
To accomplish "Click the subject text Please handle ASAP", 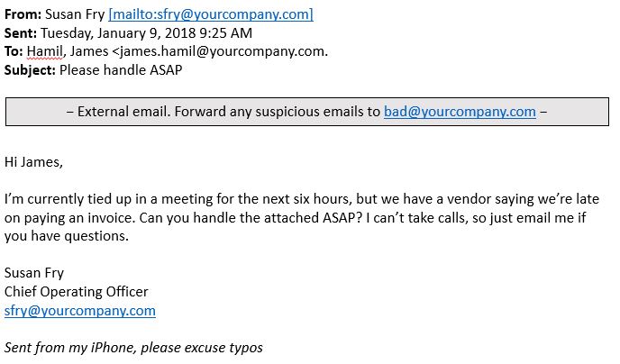I will 121,70.
